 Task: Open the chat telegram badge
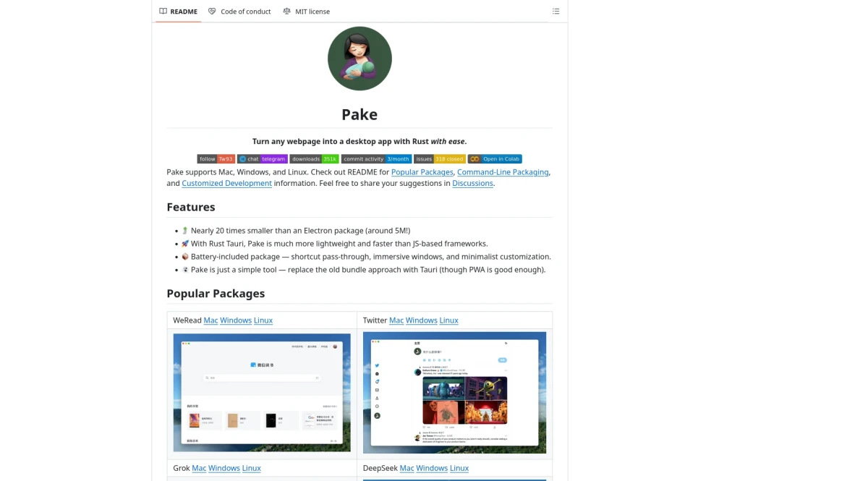click(x=262, y=159)
